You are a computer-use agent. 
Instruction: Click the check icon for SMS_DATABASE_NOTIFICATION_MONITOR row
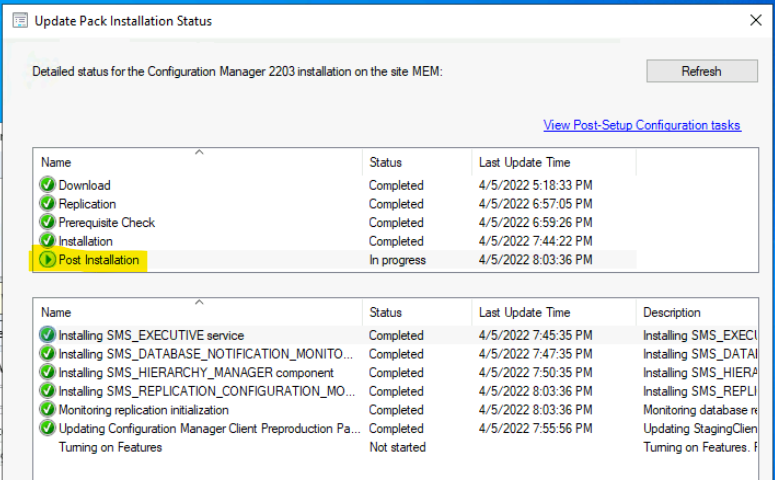47,353
